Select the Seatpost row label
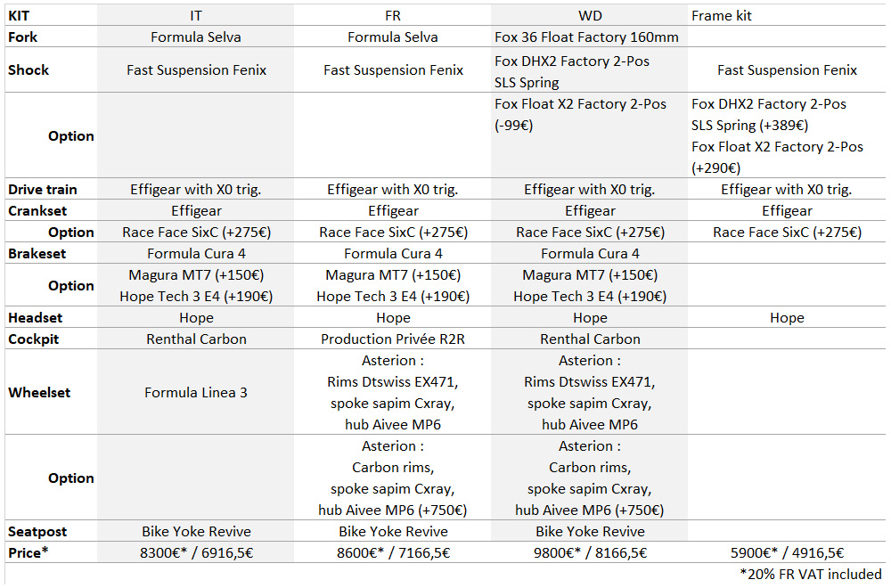Image resolution: width=891 pixels, height=588 pixels. point(37,531)
